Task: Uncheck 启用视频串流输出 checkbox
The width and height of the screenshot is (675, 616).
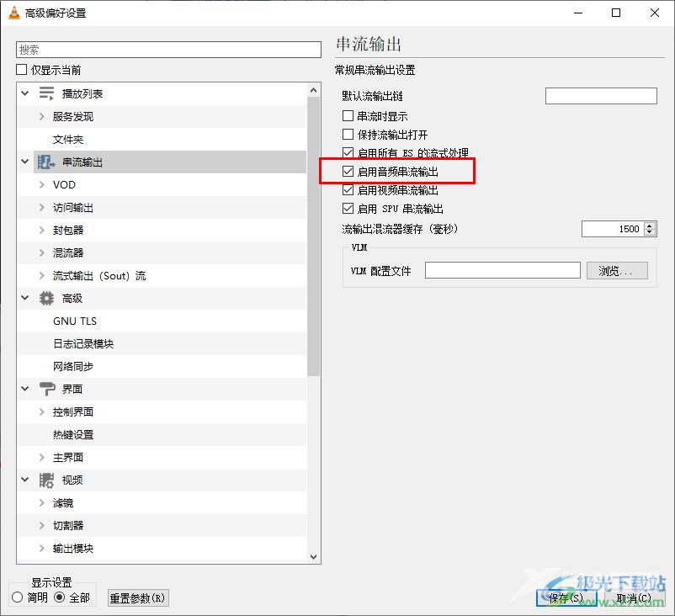Action: point(348,190)
